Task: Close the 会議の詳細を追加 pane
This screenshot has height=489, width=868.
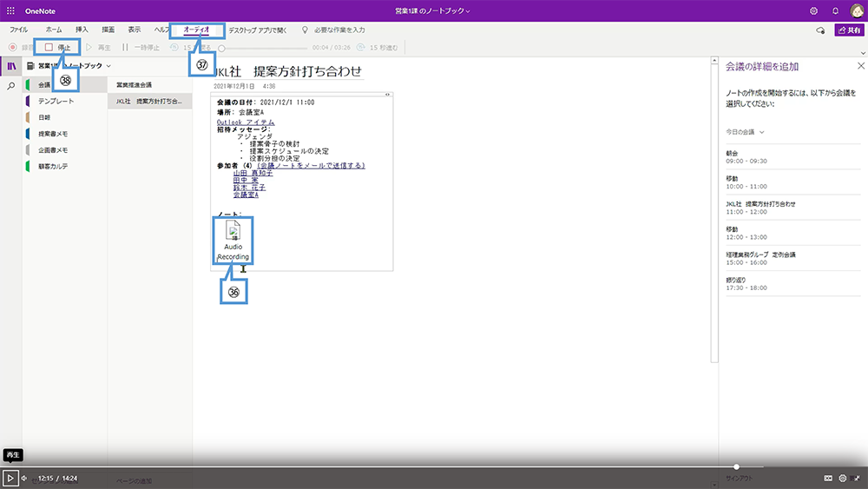Action: pos(861,66)
